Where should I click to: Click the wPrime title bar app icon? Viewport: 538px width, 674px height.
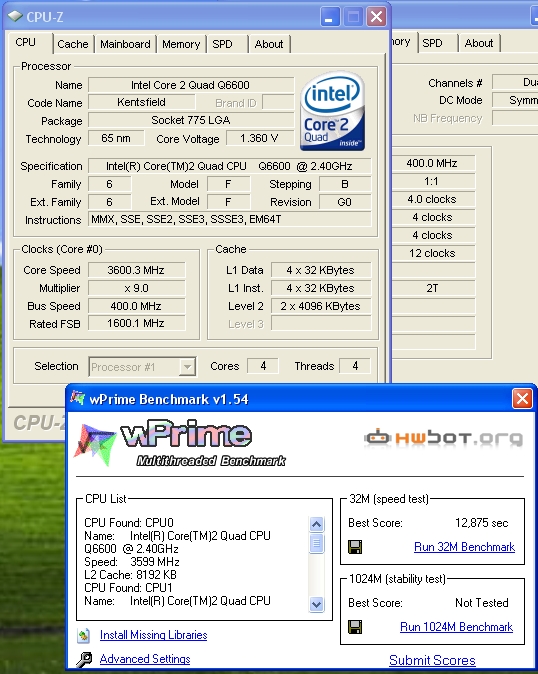pyautogui.click(x=78, y=398)
